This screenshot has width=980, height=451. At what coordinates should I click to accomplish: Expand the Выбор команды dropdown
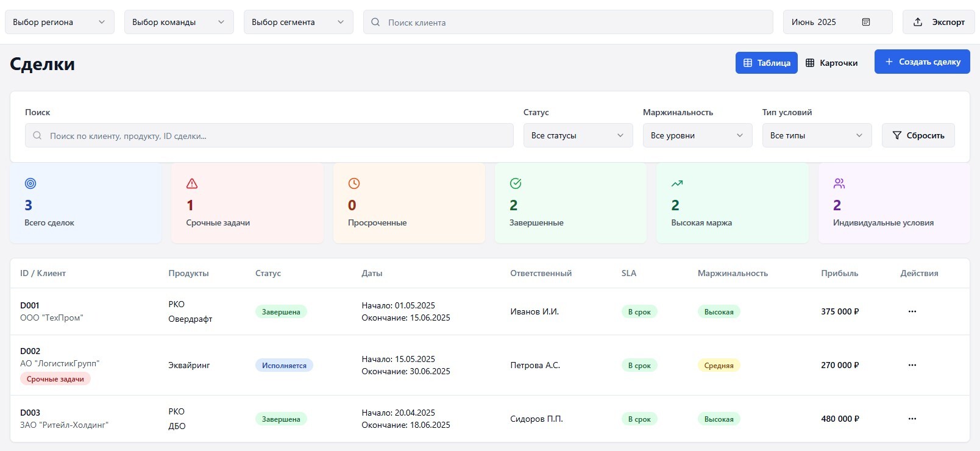point(179,22)
